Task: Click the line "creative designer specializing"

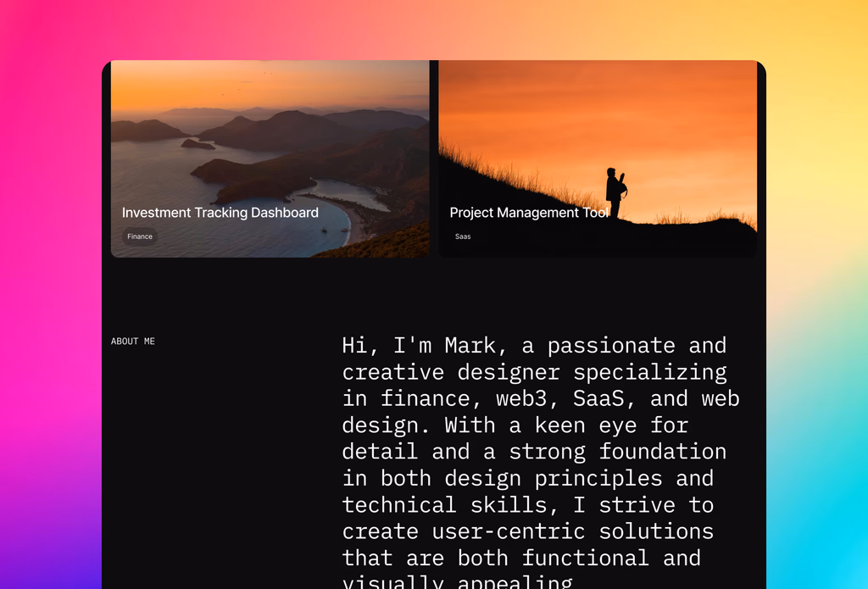Action: pyautogui.click(x=534, y=372)
